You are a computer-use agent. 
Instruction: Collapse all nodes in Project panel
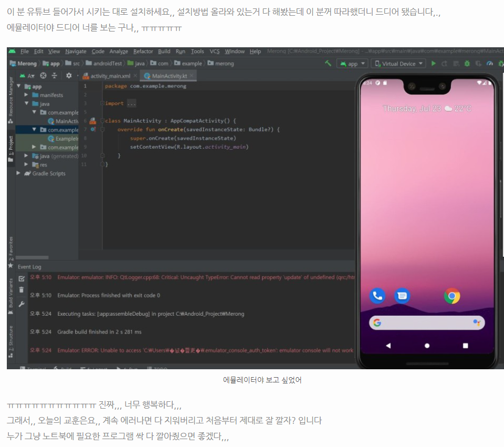(54, 76)
